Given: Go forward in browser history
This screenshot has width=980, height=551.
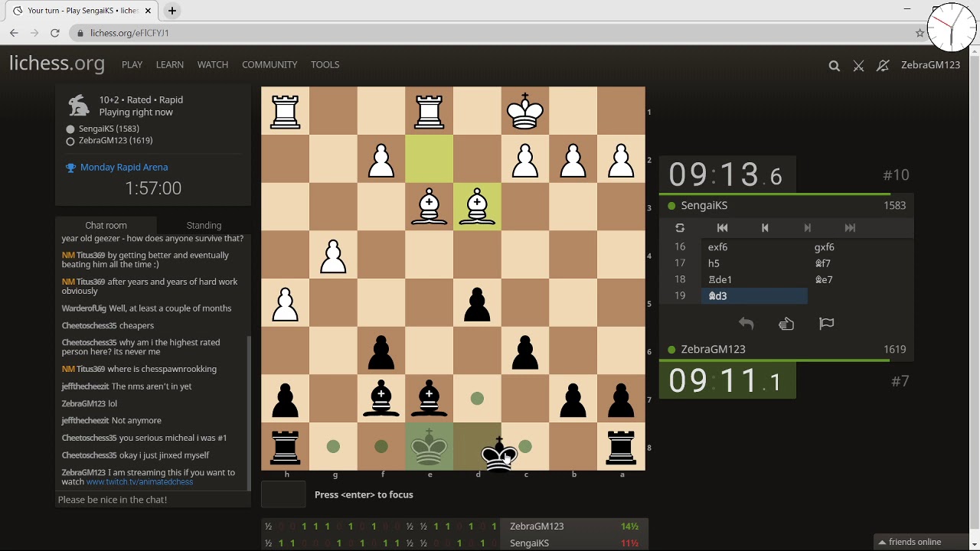Looking at the screenshot, I should (x=34, y=33).
